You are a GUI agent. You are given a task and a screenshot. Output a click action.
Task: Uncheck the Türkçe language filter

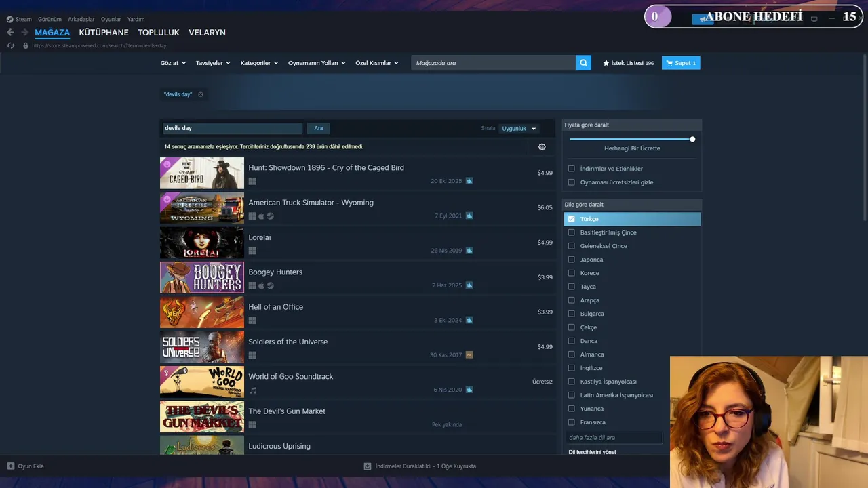click(x=572, y=219)
